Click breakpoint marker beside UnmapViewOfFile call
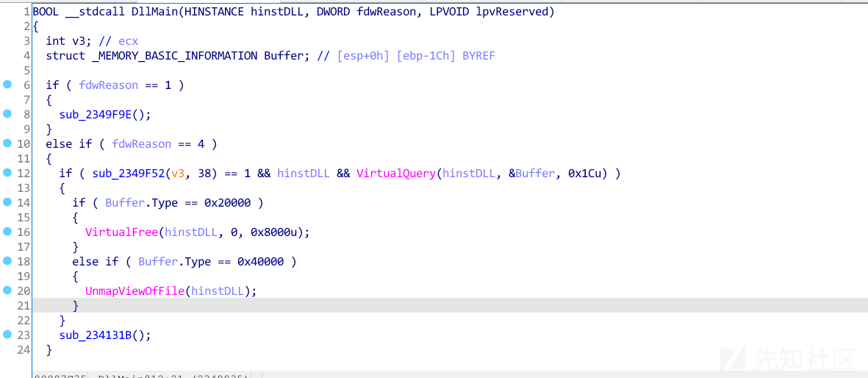This screenshot has width=868, height=378. 7,290
